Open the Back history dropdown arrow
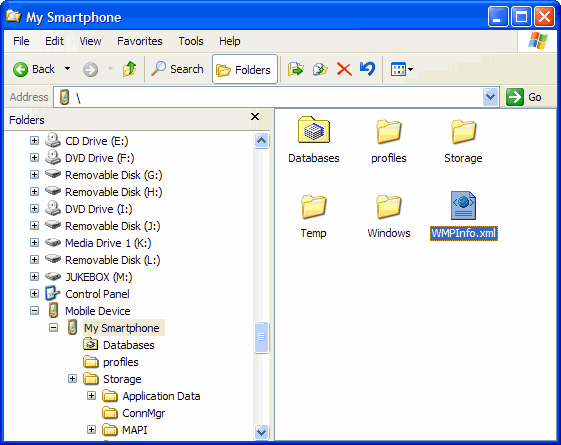 pyautogui.click(x=67, y=69)
